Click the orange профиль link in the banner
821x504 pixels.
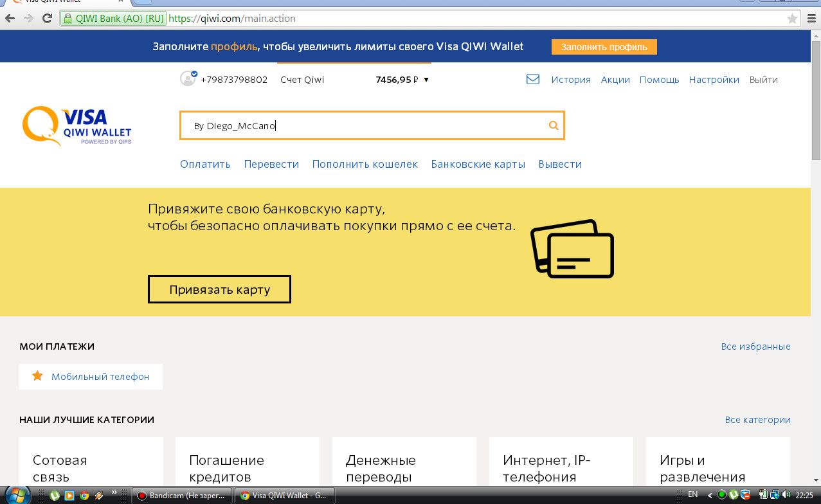(234, 46)
